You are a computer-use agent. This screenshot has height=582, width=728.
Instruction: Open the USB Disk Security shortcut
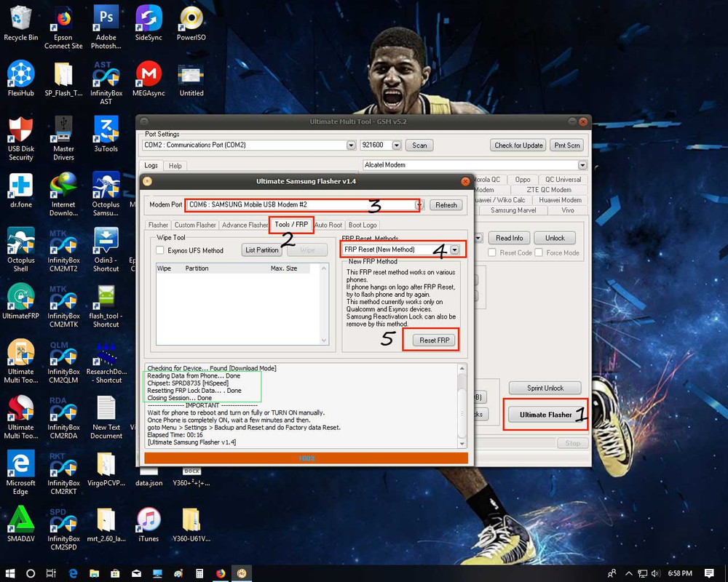tap(21, 138)
